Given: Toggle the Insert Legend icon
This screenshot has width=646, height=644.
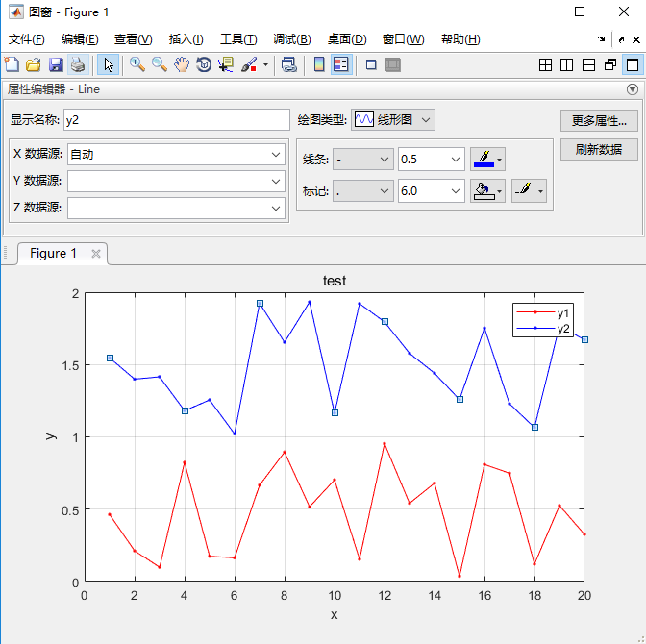Looking at the screenshot, I should 341,64.
